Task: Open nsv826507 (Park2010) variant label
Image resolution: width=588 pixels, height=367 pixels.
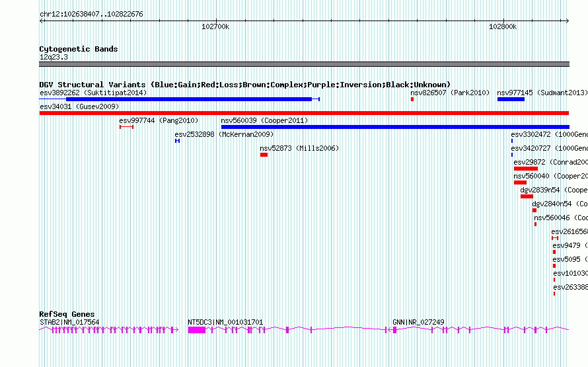Action: [x=450, y=93]
